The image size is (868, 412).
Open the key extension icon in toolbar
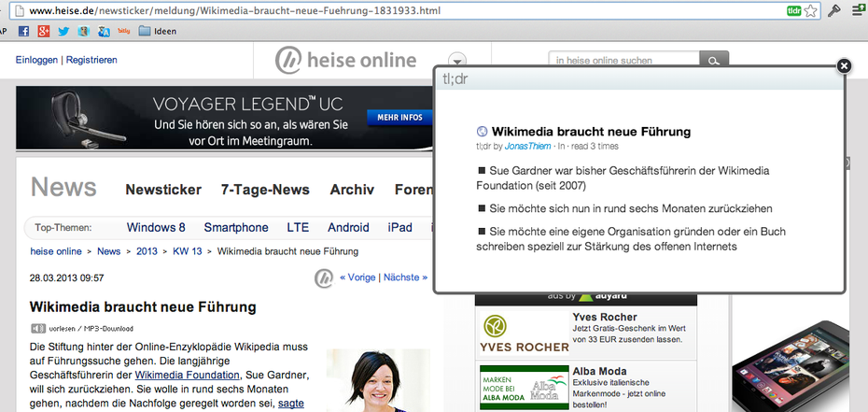[834, 10]
